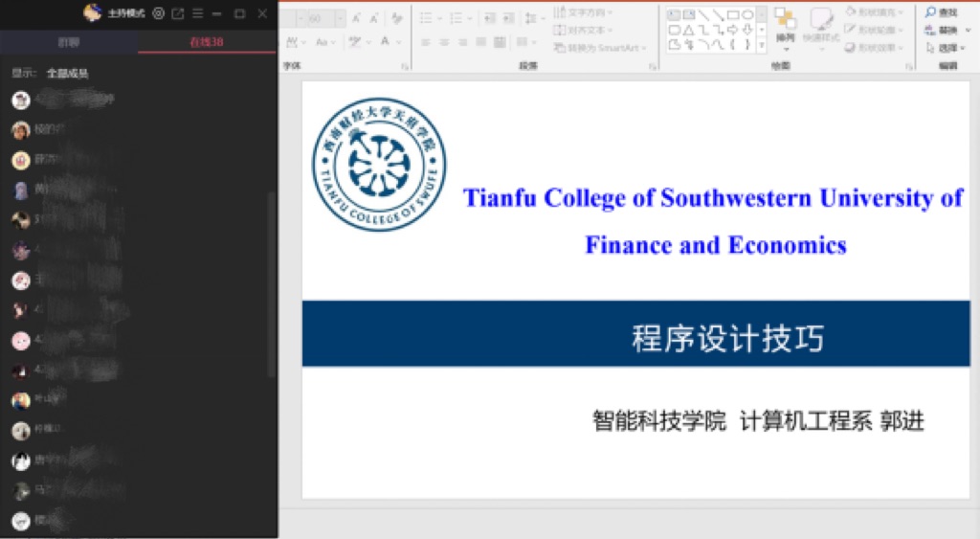Open the columns dropdown icon
This screenshot has height=539, width=980.
coord(525,42)
